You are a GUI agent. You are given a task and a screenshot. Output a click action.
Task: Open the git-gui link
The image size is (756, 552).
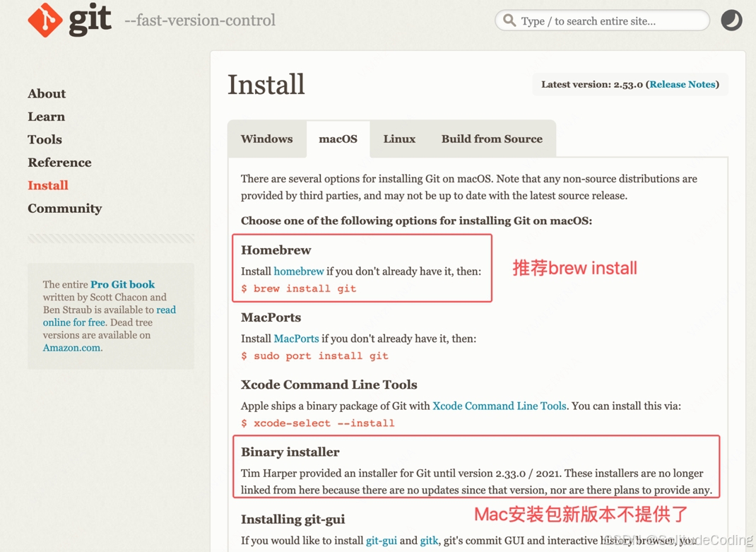(382, 541)
